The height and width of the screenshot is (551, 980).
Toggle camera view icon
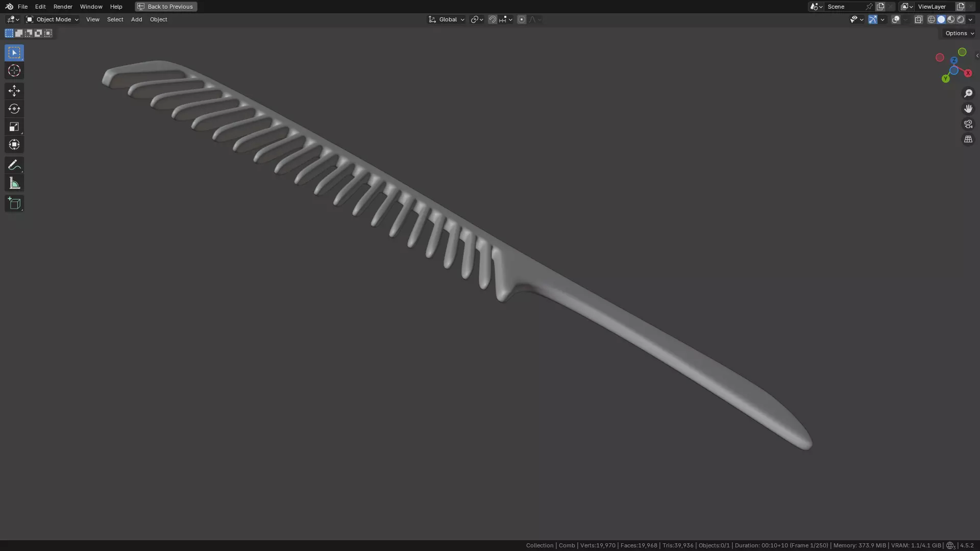[x=968, y=124]
